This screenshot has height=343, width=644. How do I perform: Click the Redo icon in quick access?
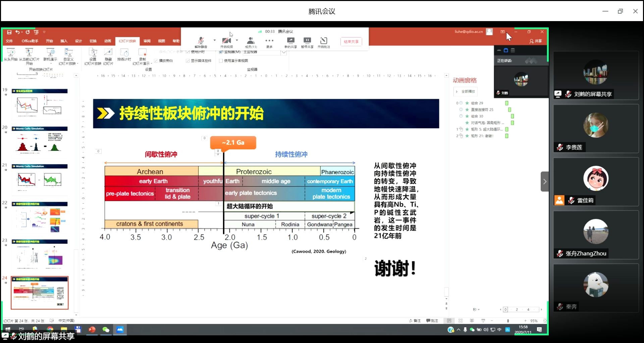tap(28, 32)
